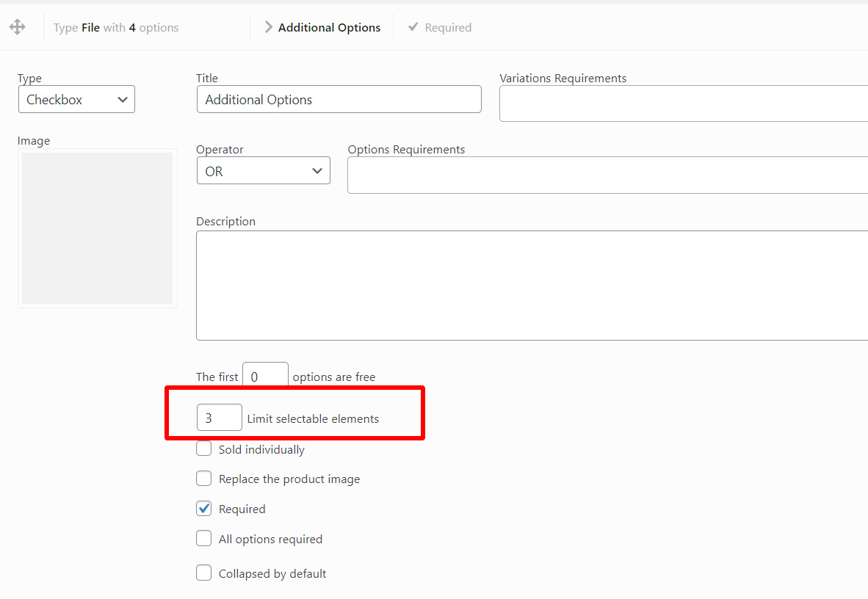Toggle the Collapsed by default checkbox

tap(203, 573)
